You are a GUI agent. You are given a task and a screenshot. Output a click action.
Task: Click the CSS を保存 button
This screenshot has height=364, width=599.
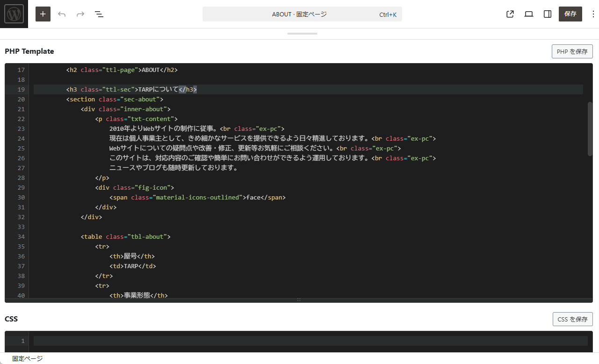point(572,319)
